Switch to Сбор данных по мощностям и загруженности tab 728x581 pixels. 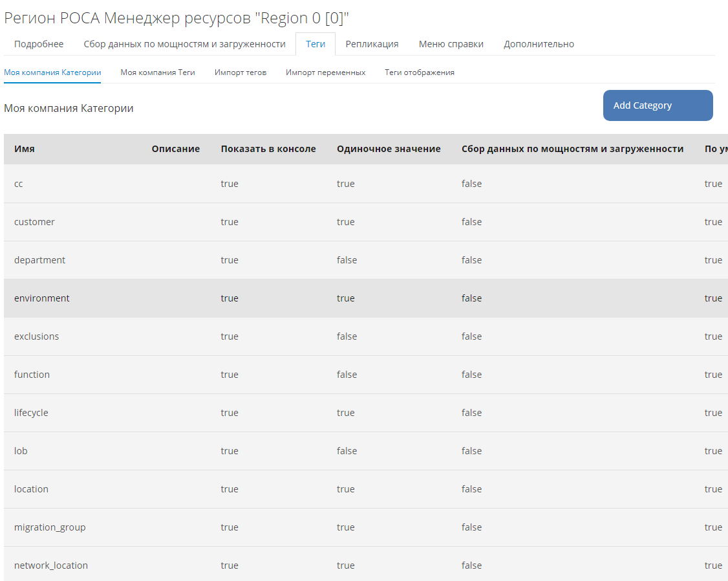[184, 44]
